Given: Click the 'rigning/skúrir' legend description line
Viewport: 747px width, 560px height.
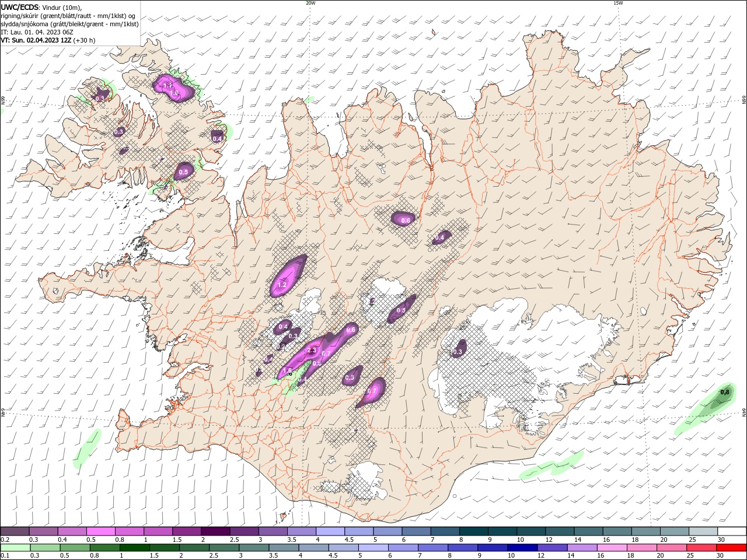Looking at the screenshot, I should click(x=68, y=16).
